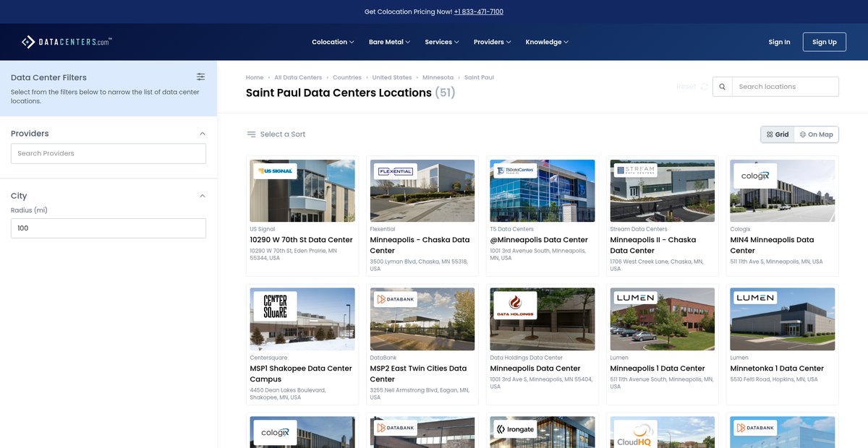Open 10290 W 70th St Data Center
The image size is (868, 448).
point(302,240)
